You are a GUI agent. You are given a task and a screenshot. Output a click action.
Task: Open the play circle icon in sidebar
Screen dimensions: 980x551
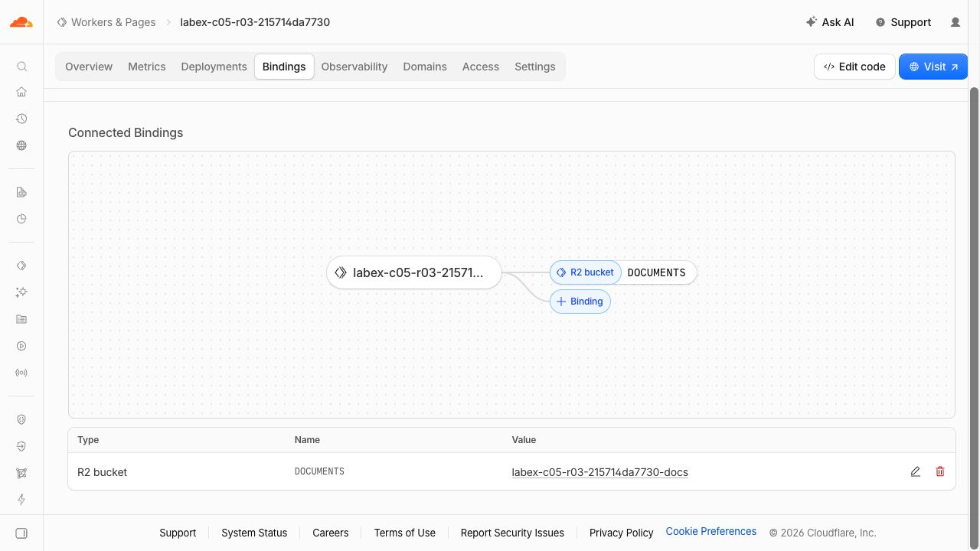point(21,346)
